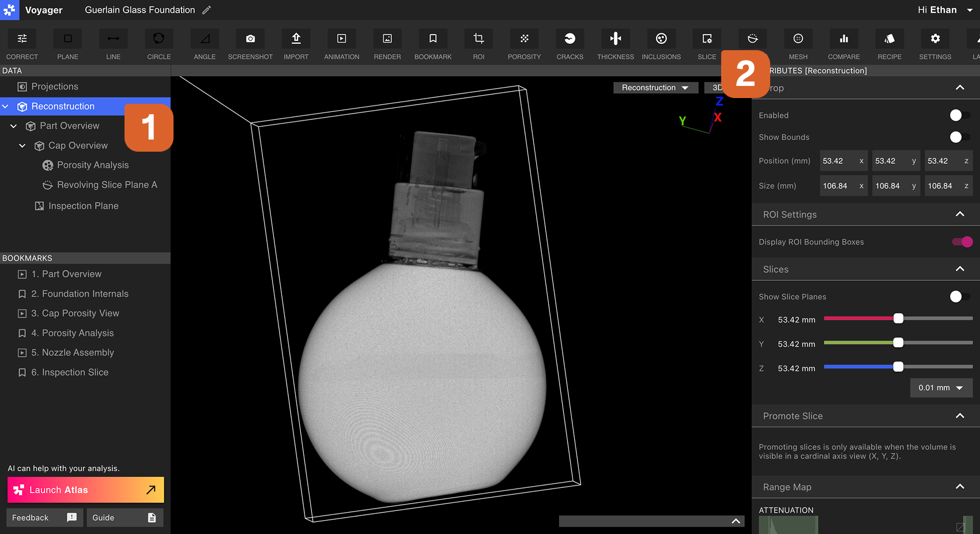Click the Y slice position slider handle
The width and height of the screenshot is (980, 534).
(x=898, y=343)
